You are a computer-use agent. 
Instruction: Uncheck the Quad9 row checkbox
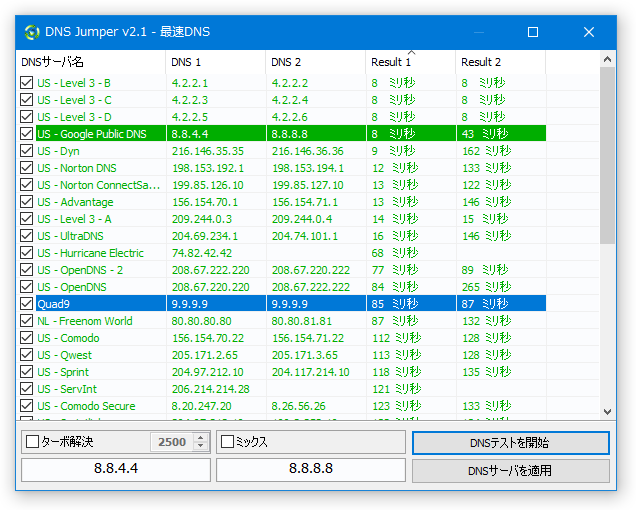pos(26,303)
